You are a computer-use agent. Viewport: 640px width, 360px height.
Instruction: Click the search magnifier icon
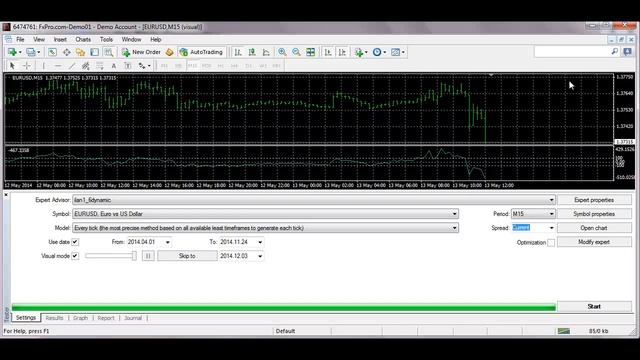(615, 51)
